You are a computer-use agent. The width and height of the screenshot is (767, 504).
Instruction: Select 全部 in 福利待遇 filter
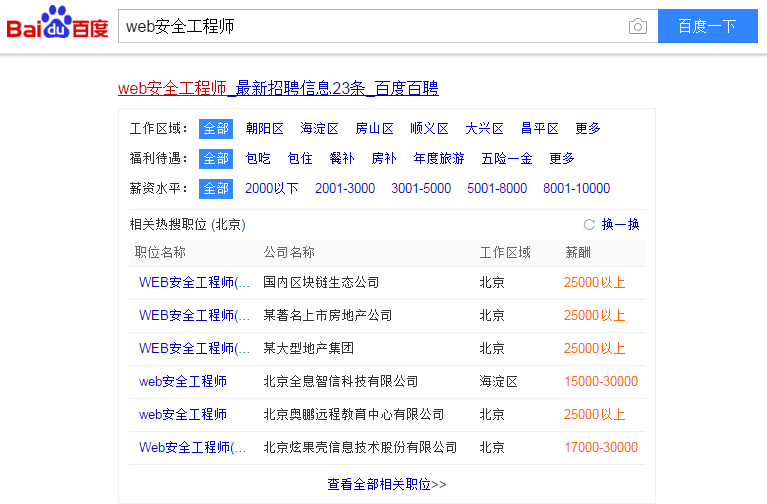216,159
